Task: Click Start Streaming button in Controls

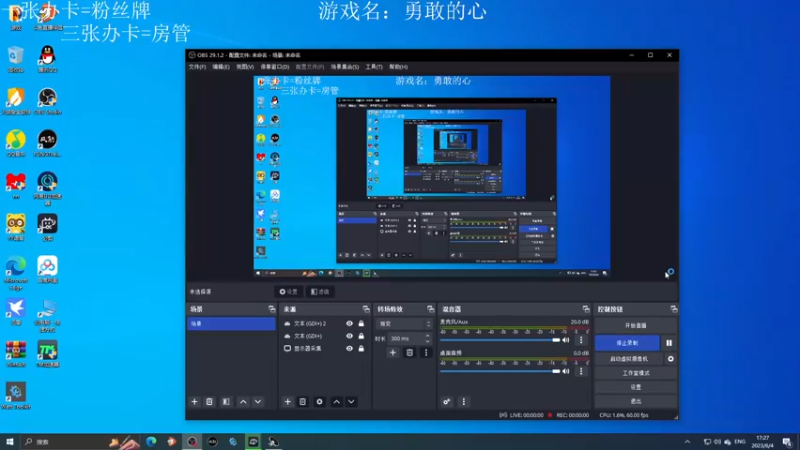Action: [x=636, y=326]
